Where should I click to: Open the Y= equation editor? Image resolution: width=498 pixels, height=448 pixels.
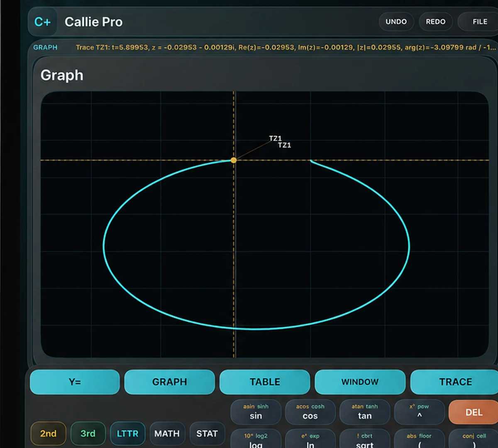click(75, 382)
